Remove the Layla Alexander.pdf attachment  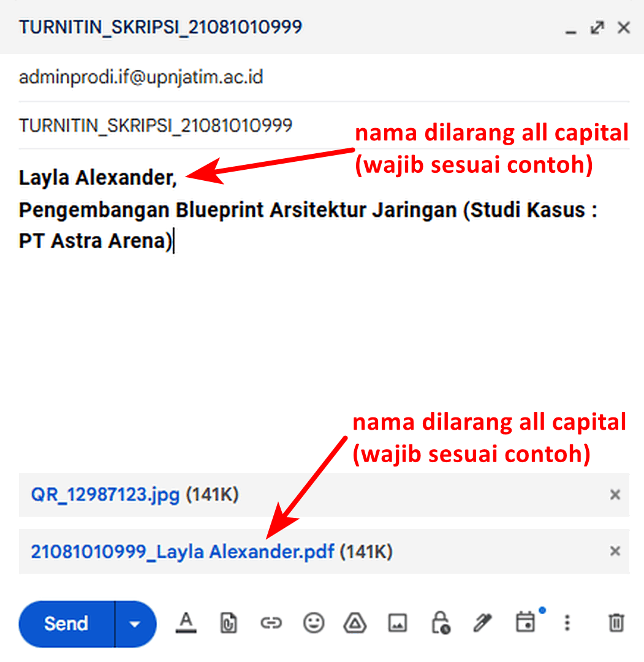click(615, 551)
